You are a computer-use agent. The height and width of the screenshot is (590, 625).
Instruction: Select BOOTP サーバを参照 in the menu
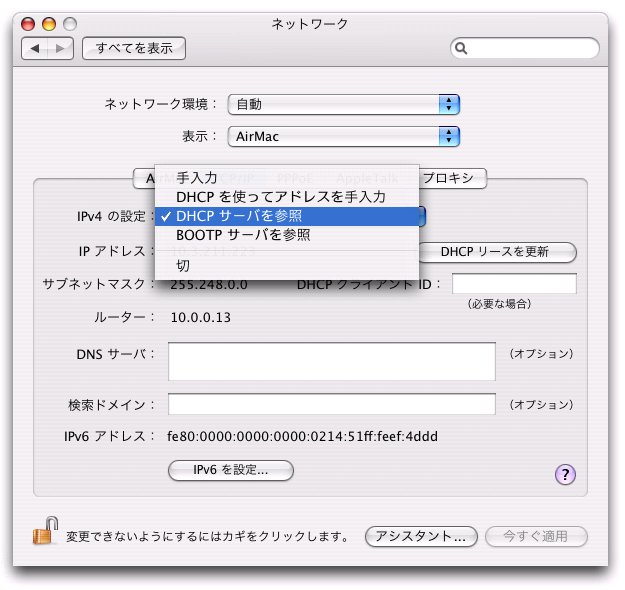pyautogui.click(x=243, y=236)
